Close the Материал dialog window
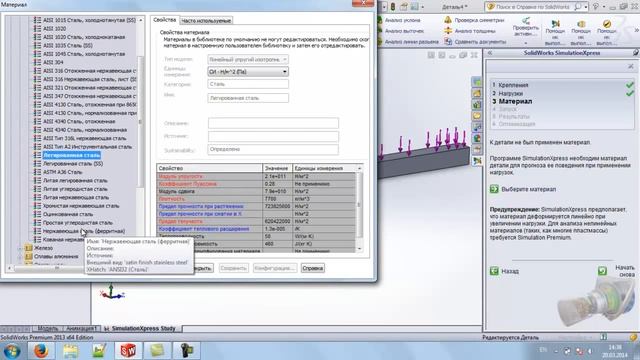This screenshot has width=640, height=360. click(x=363, y=3)
